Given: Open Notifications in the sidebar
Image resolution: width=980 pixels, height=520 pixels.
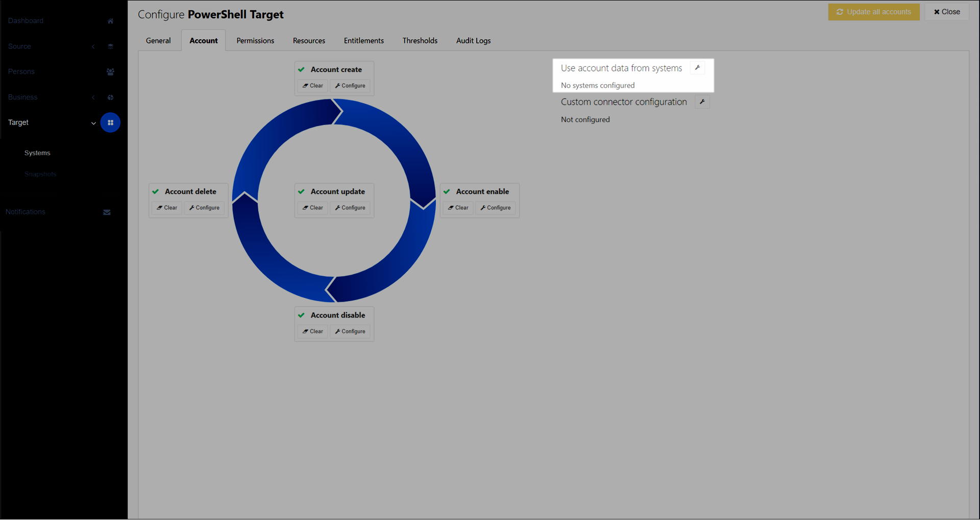Looking at the screenshot, I should [26, 212].
